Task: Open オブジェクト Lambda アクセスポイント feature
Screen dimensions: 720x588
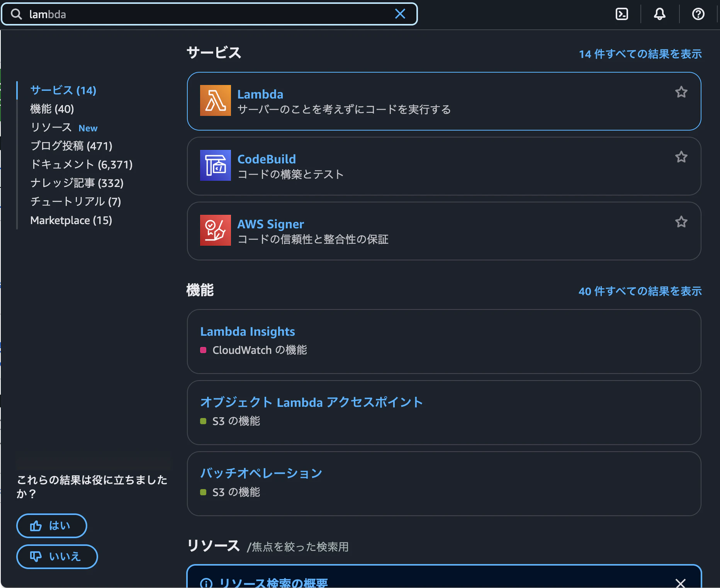Action: pos(311,403)
